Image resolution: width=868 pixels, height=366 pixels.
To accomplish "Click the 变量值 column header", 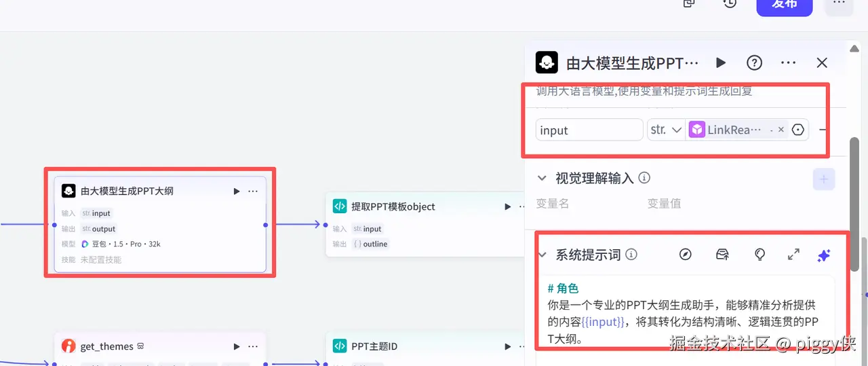I will pos(665,203).
